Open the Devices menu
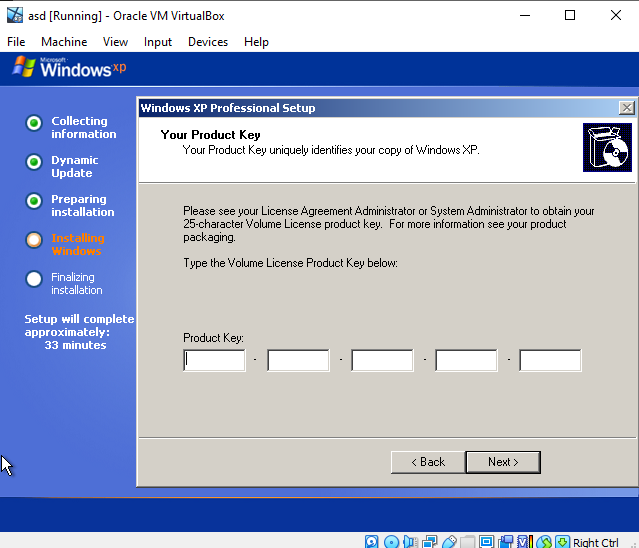 (208, 42)
